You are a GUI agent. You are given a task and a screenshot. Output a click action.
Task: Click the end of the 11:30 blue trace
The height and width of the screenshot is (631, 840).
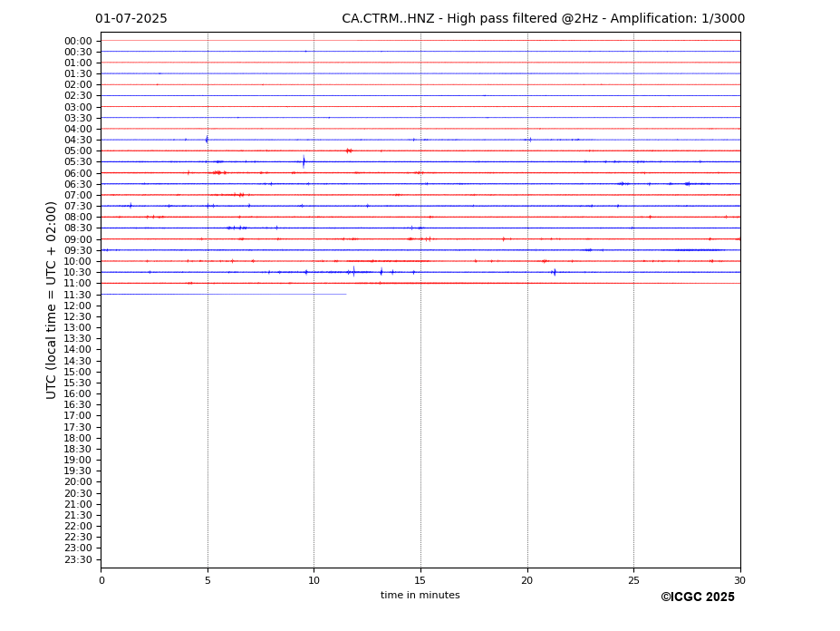pyautogui.click(x=345, y=295)
